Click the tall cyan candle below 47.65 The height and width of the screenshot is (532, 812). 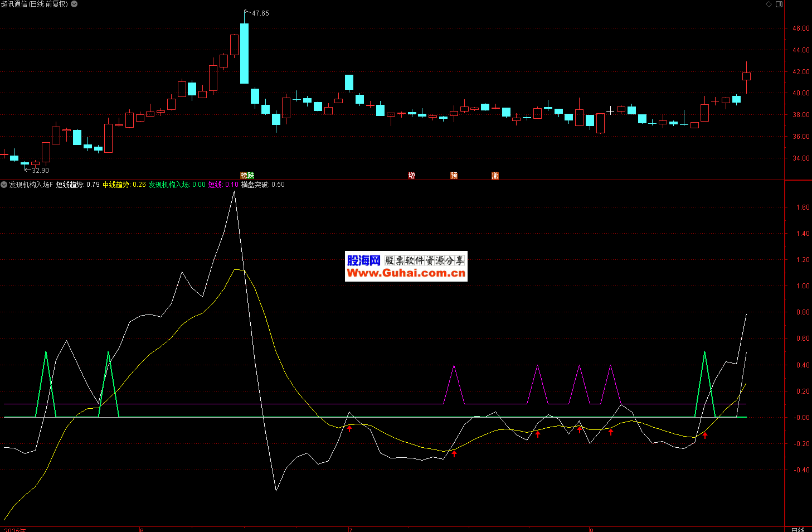click(x=244, y=54)
